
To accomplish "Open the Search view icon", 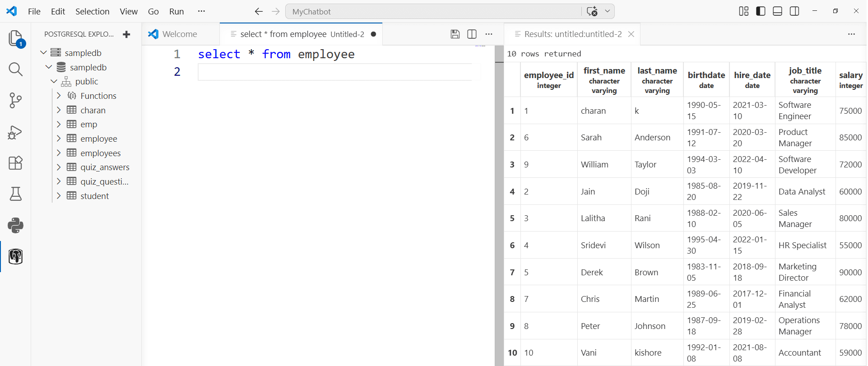I will click(x=15, y=69).
